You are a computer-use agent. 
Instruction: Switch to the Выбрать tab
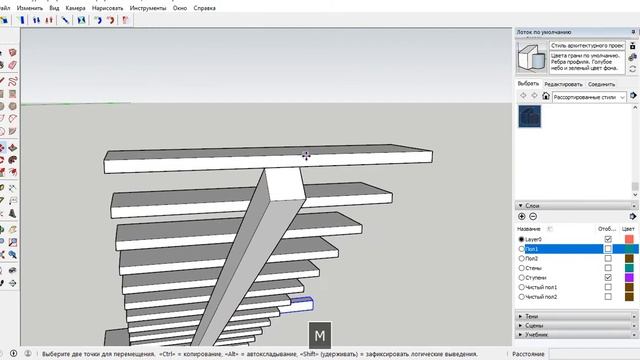tap(528, 83)
